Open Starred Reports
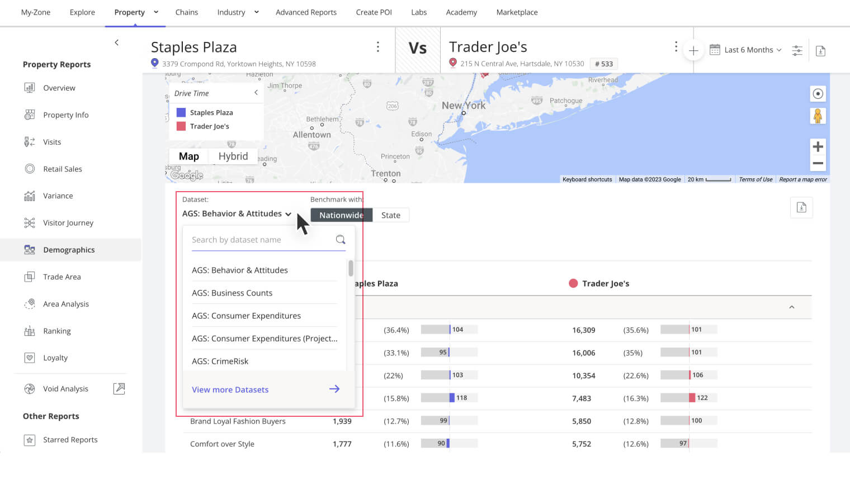This screenshot has width=850, height=504. 70,440
